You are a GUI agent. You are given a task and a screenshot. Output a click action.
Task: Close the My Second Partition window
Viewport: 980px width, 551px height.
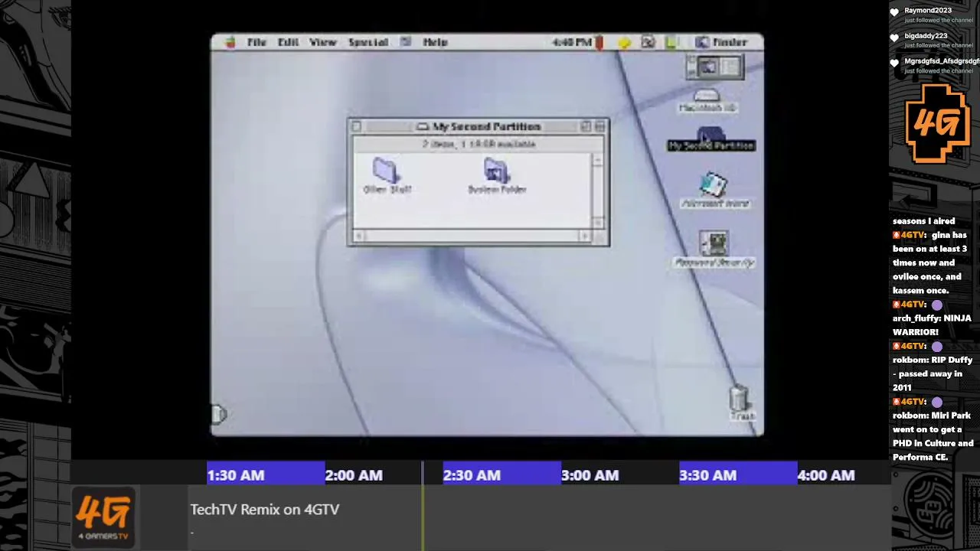coord(357,127)
